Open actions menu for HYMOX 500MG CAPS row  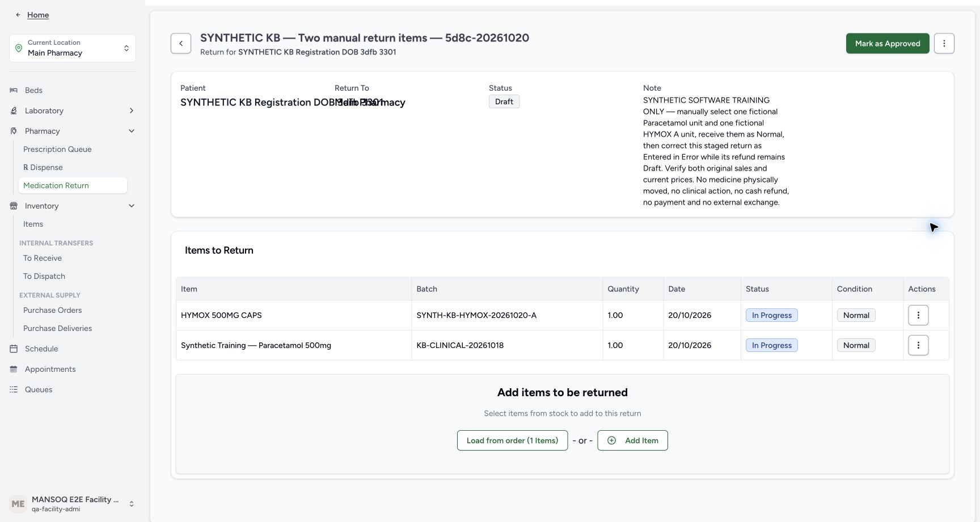click(x=918, y=315)
